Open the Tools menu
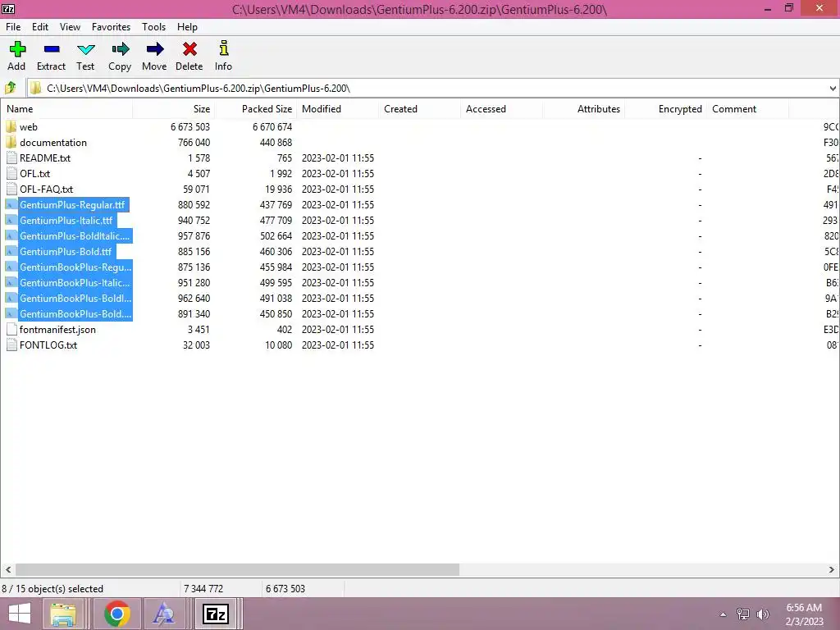840x630 pixels. (x=153, y=27)
